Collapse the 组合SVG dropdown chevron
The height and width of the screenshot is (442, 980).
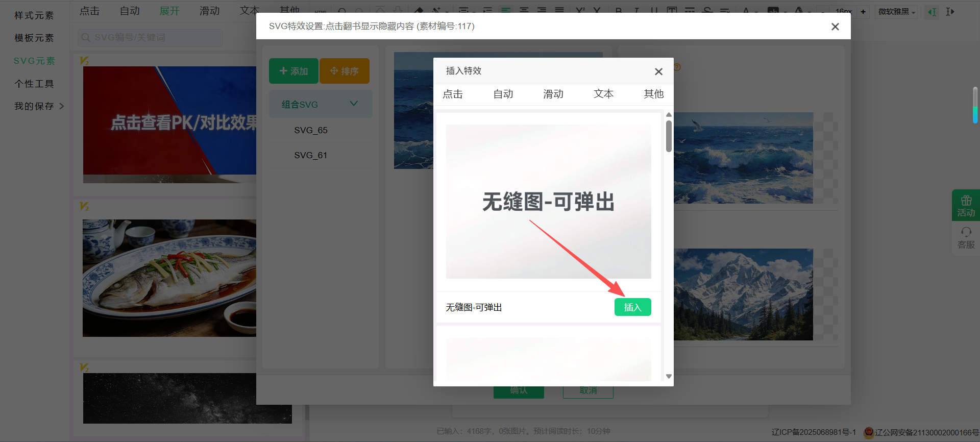click(x=354, y=104)
